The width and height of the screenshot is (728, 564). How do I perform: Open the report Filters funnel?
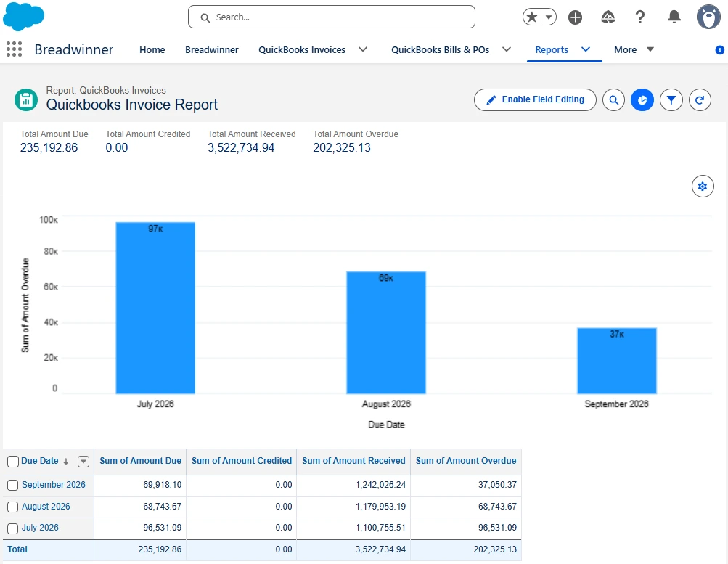coord(671,99)
